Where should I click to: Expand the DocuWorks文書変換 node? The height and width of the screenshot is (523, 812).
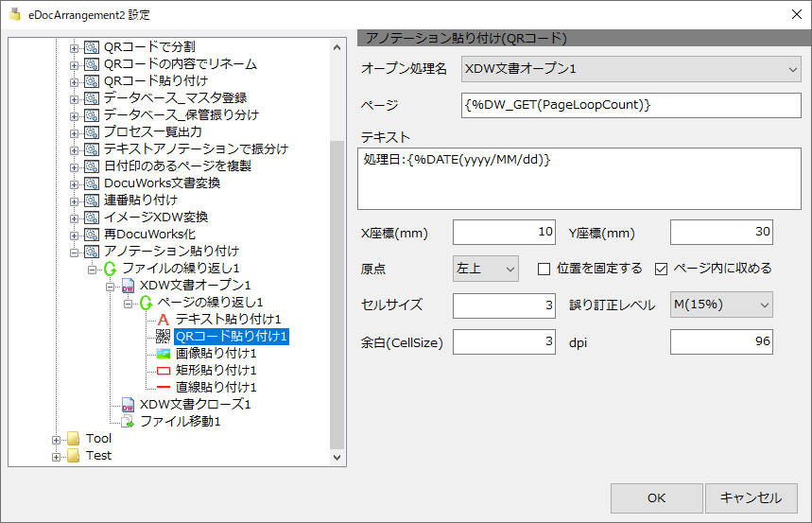click(74, 184)
